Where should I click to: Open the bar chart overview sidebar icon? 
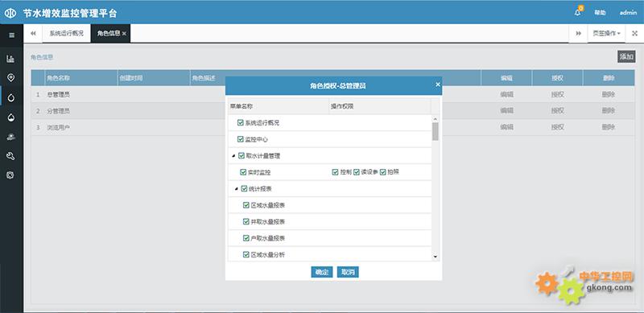click(x=10, y=59)
